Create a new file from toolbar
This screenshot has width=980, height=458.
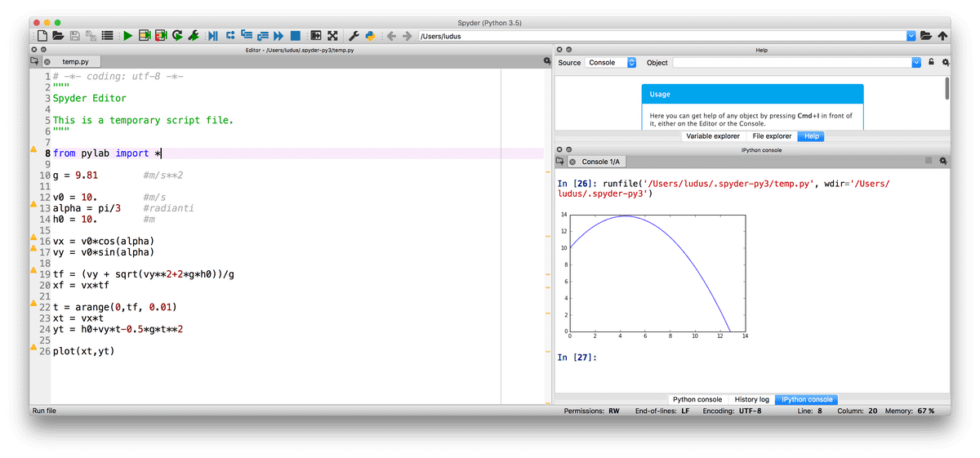click(42, 36)
